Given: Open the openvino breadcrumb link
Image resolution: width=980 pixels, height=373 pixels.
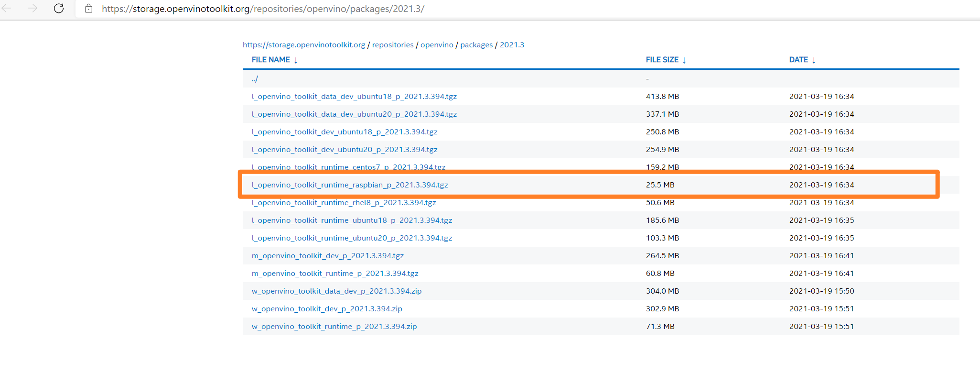Looking at the screenshot, I should (437, 45).
